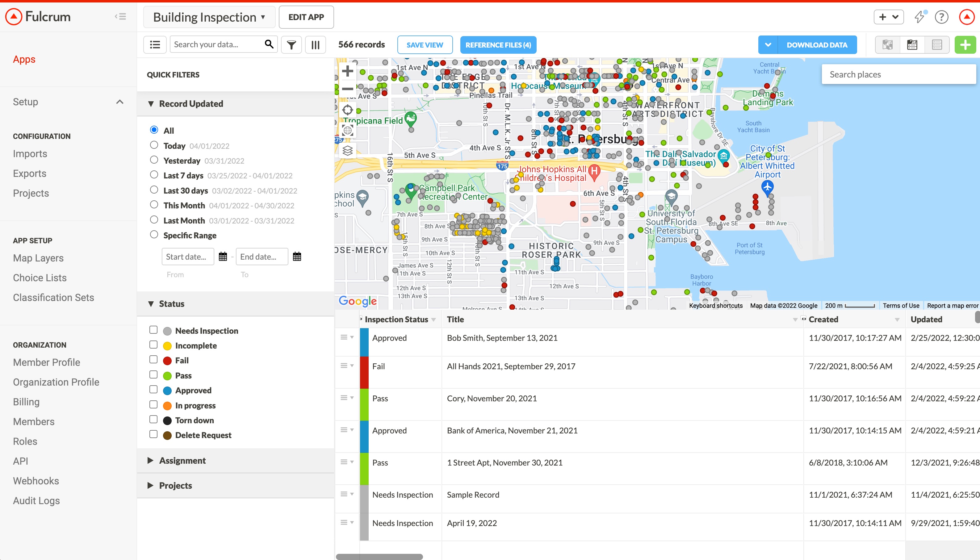The width and height of the screenshot is (980, 560).
Task: Open the column setup icon
Action: pyautogui.click(x=315, y=45)
